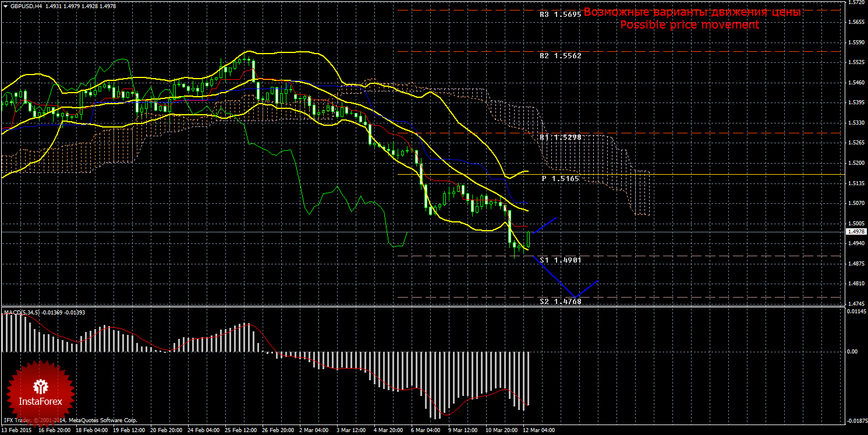Click the triangle arrow beside GBPUSD,H4
This screenshot has width=868, height=435.
pyautogui.click(x=5, y=6)
